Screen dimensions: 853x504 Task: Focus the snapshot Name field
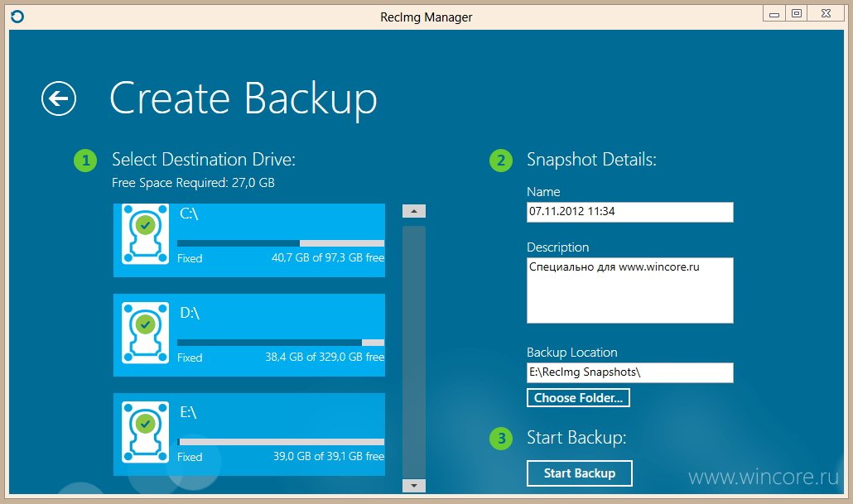click(x=630, y=212)
